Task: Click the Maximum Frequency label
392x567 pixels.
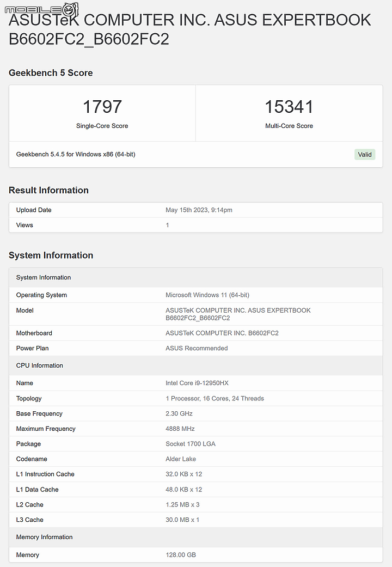Action: [x=46, y=429]
